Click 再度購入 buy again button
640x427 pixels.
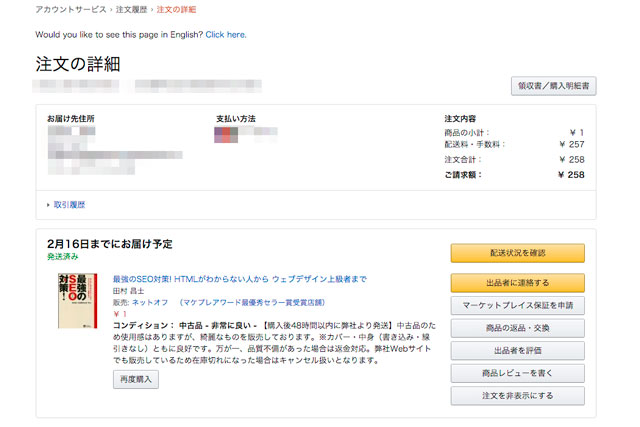coord(136,380)
